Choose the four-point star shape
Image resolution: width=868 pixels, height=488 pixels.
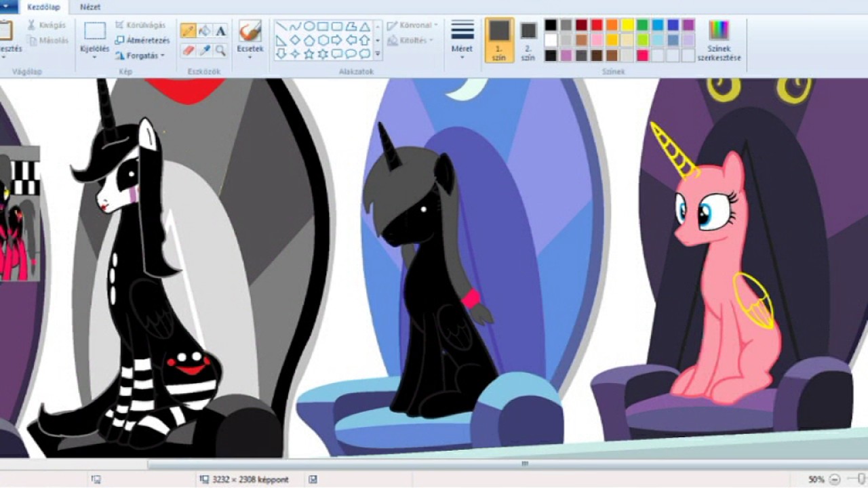point(295,54)
